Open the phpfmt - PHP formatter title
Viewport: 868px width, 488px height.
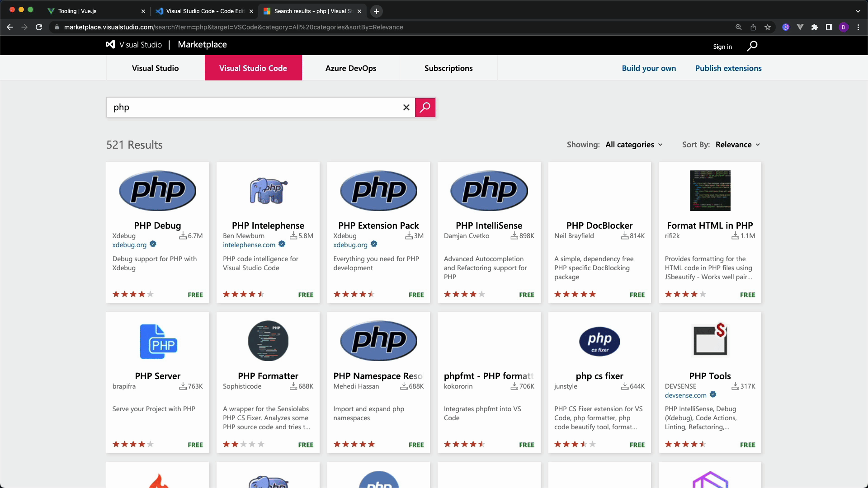[x=489, y=376]
